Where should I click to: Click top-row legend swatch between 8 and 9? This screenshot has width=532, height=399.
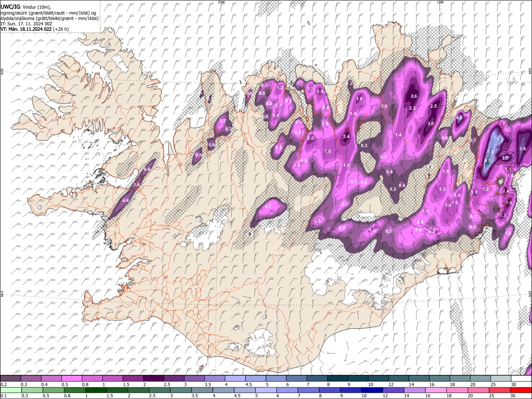(x=337, y=379)
